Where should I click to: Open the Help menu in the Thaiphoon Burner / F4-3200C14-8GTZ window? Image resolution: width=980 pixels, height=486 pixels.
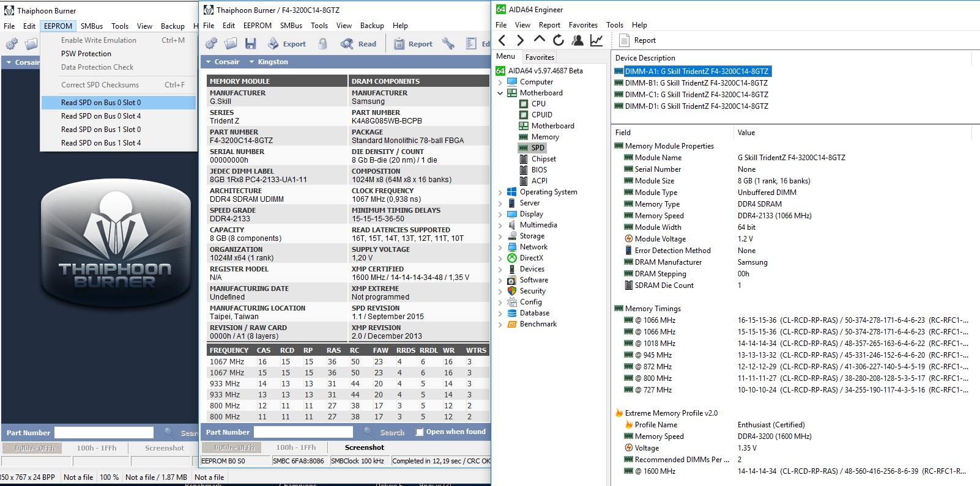tap(400, 26)
